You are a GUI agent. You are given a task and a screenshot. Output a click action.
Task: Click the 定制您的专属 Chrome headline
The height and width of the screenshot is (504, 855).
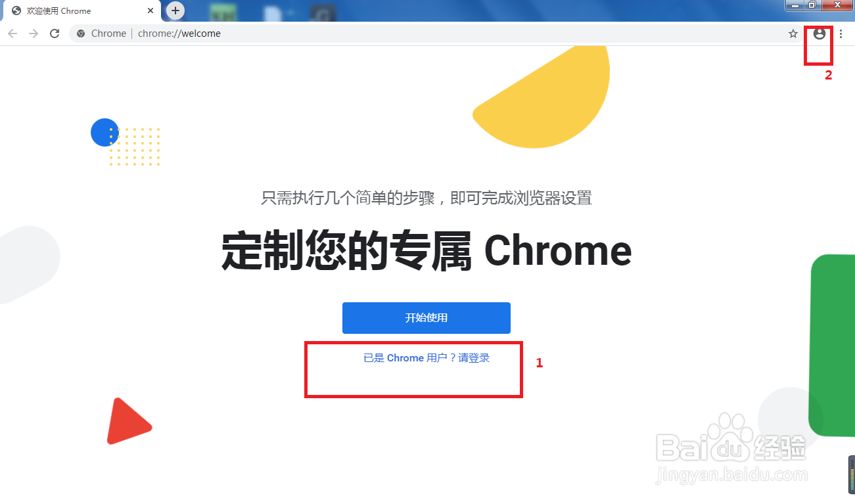427,251
